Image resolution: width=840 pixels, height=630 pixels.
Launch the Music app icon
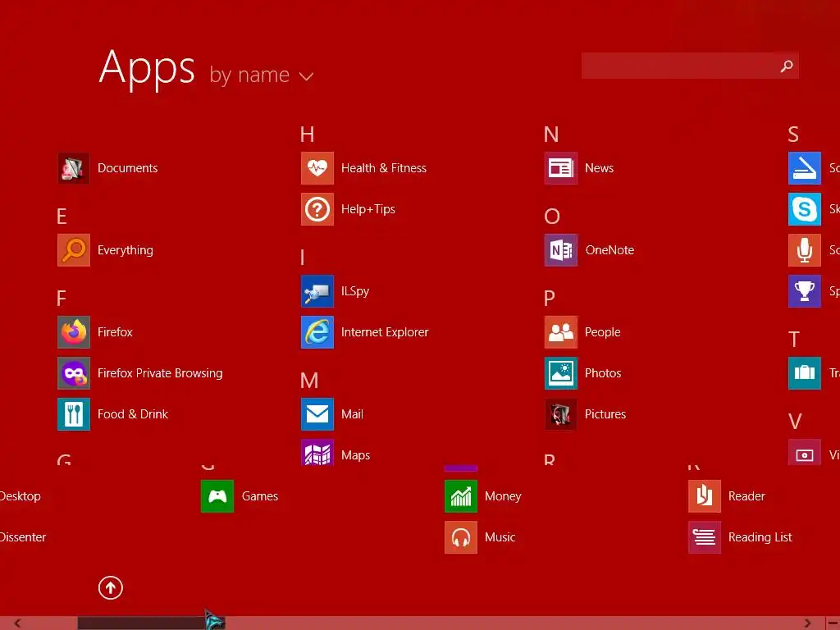461,537
